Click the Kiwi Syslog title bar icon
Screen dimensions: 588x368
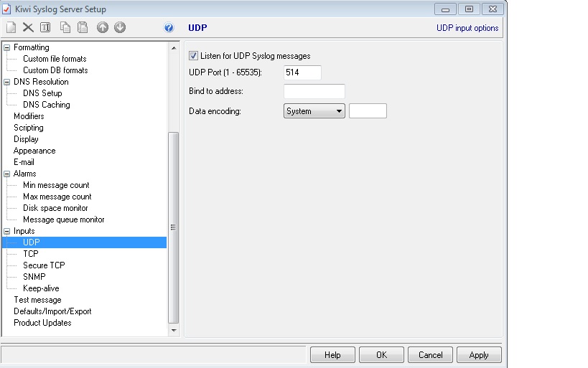pyautogui.click(x=6, y=9)
